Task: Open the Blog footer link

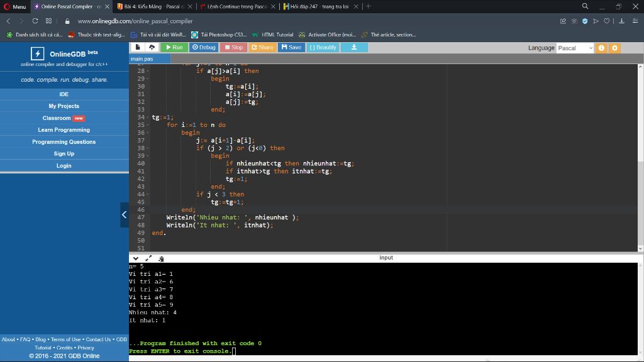Action: [x=40, y=339]
